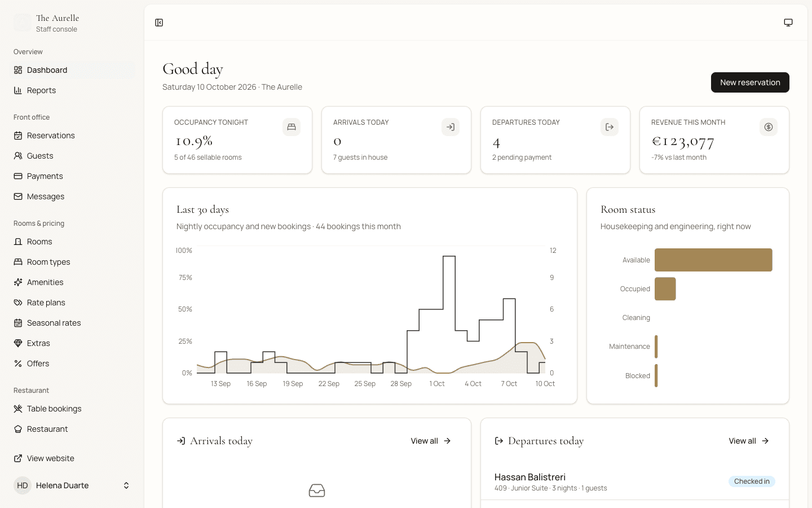Click the Offers percent icon
Viewport: 812px width, 508px height.
tap(18, 364)
